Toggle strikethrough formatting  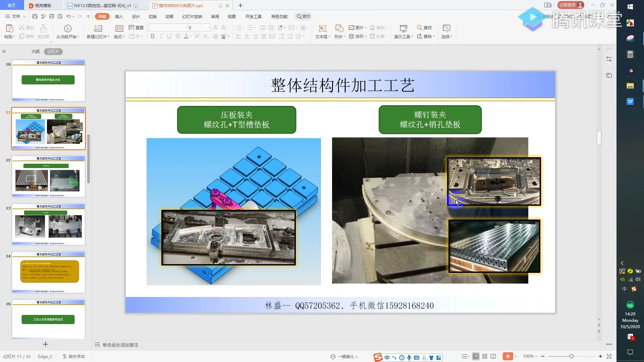[177, 37]
